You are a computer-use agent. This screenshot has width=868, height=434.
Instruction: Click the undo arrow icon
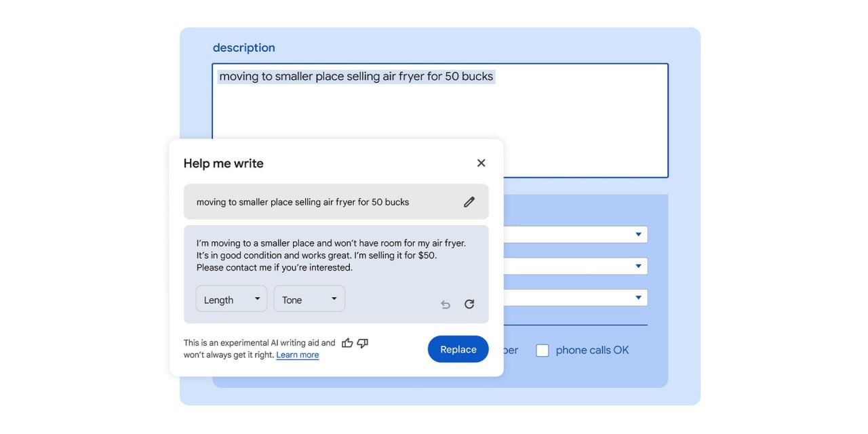(446, 304)
